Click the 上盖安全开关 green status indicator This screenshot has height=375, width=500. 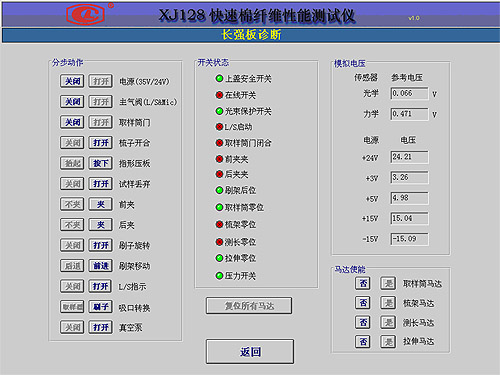point(219,79)
